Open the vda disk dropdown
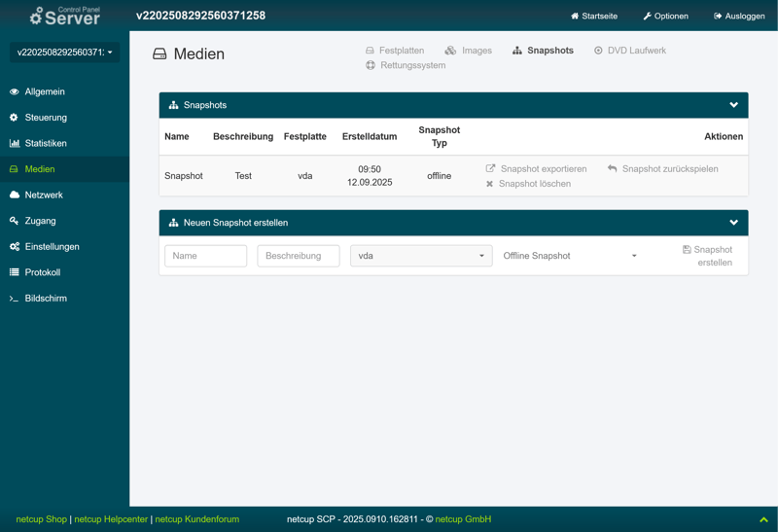Image resolution: width=778 pixels, height=532 pixels. click(420, 256)
